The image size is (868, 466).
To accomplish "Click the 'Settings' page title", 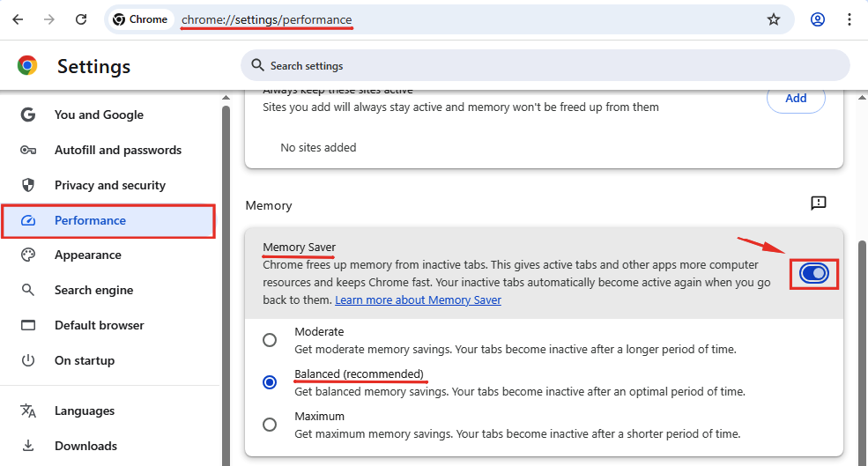I will [x=94, y=66].
